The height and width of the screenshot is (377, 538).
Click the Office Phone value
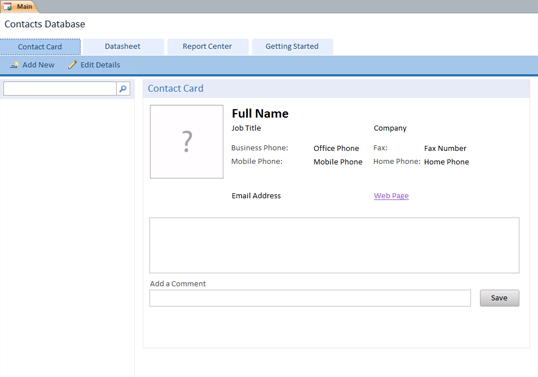[336, 148]
